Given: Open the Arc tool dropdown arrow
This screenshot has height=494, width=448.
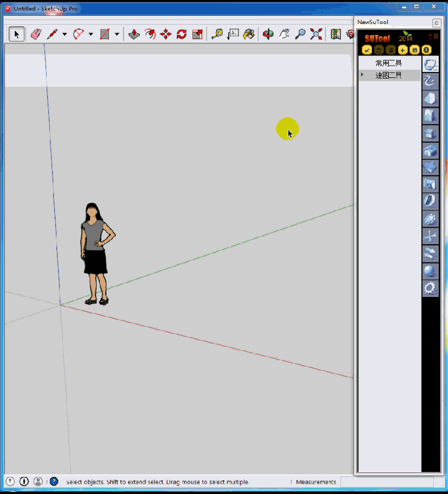Looking at the screenshot, I should tap(90, 34).
